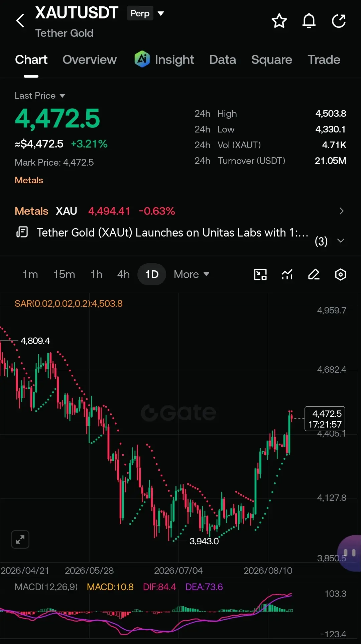
Task: Tap the 24h Turnover value 21.05M
Action: point(330,161)
